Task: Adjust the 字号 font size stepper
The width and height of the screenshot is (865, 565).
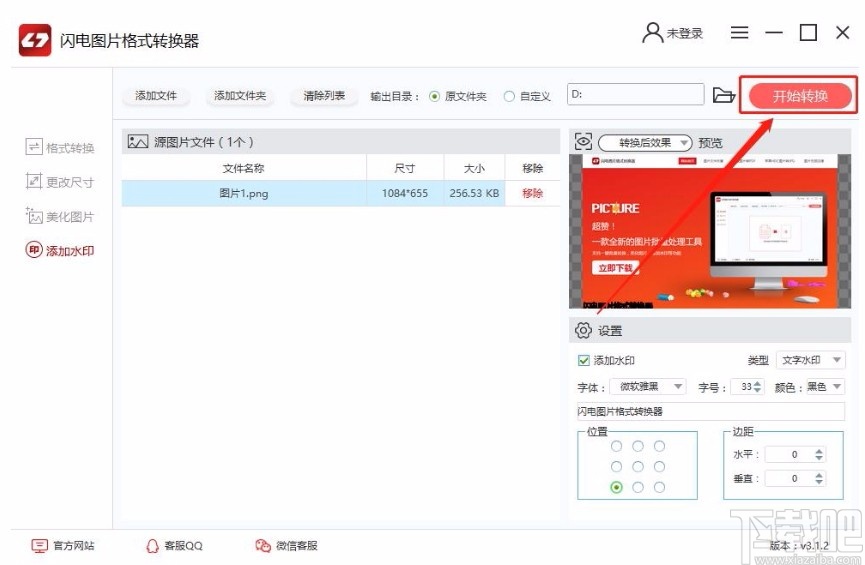Action: (757, 387)
